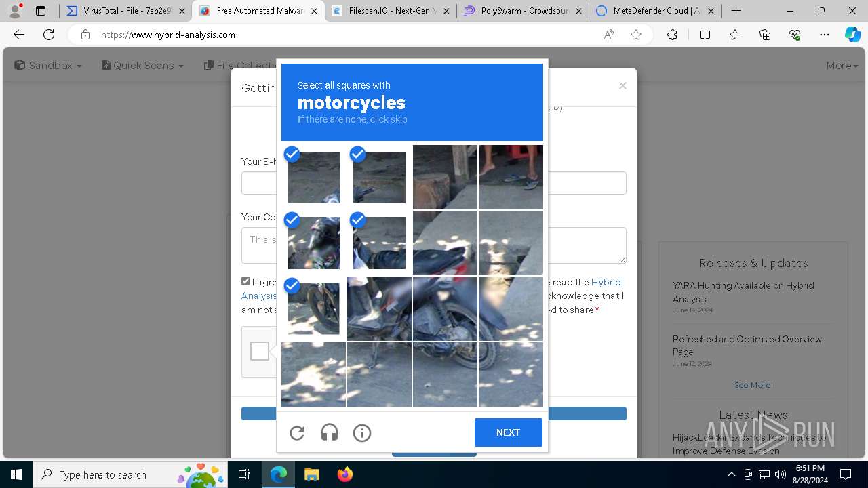Image resolution: width=868 pixels, height=488 pixels.
Task: Tick the reCAPTCHA robot checkbox
Action: point(260,351)
